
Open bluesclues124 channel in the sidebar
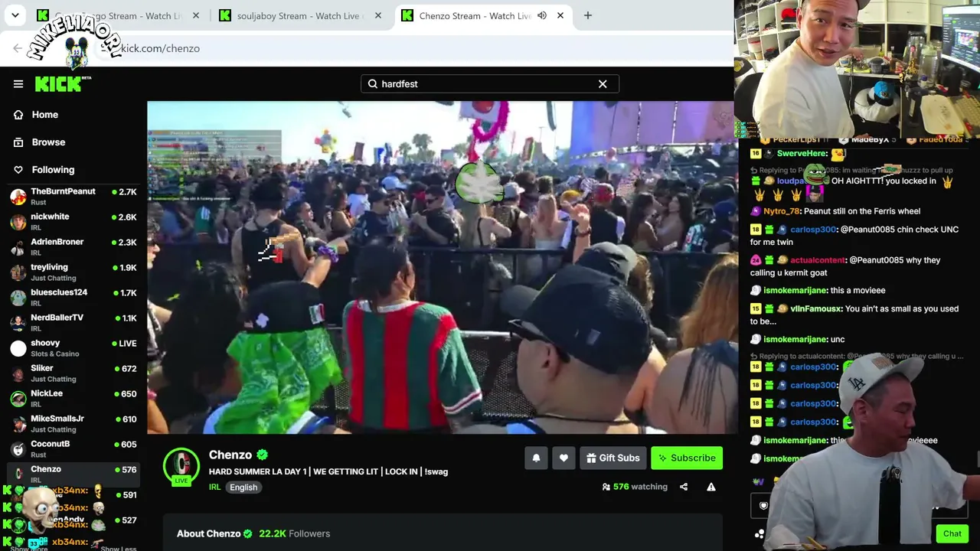(x=73, y=298)
